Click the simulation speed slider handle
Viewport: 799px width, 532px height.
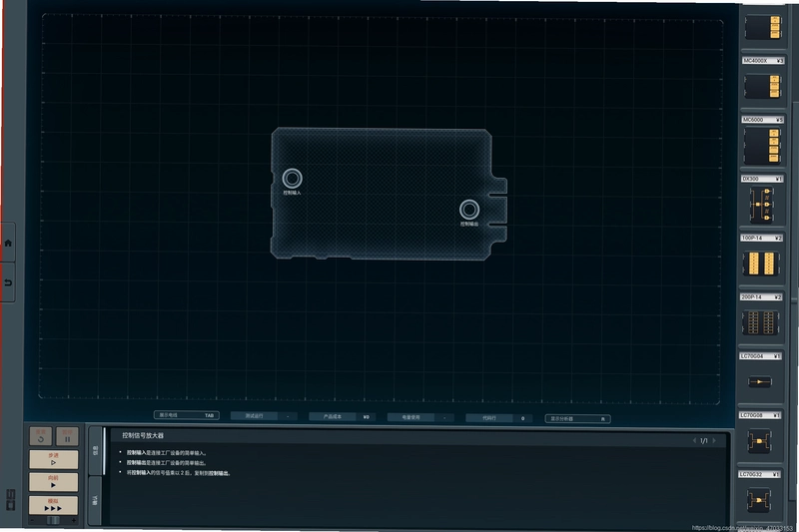coord(53,521)
